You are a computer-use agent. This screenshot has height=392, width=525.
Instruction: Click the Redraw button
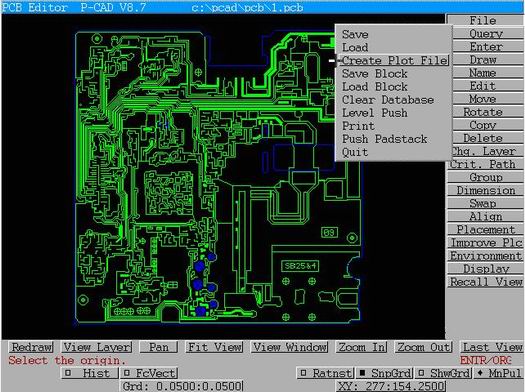pyautogui.click(x=32, y=347)
